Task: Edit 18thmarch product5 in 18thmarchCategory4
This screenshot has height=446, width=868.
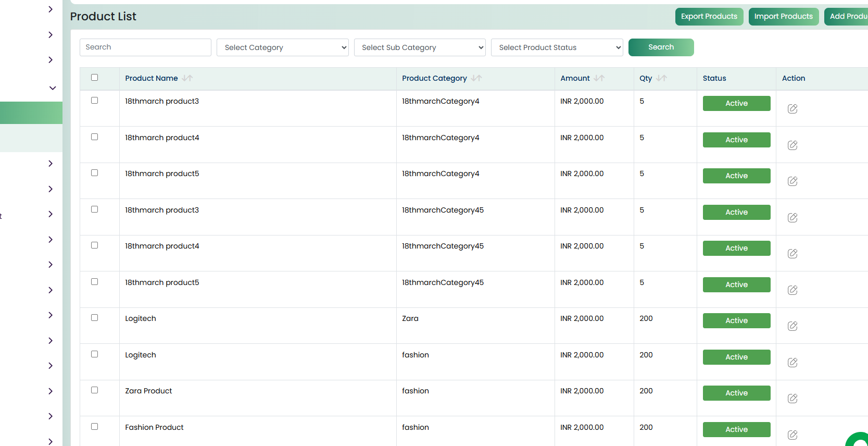Action: coord(792,181)
